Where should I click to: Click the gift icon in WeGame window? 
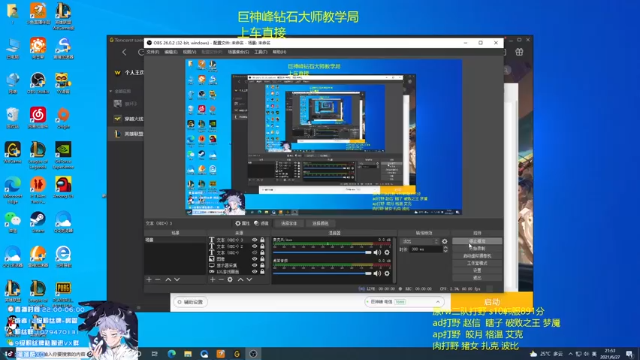(x=519, y=52)
